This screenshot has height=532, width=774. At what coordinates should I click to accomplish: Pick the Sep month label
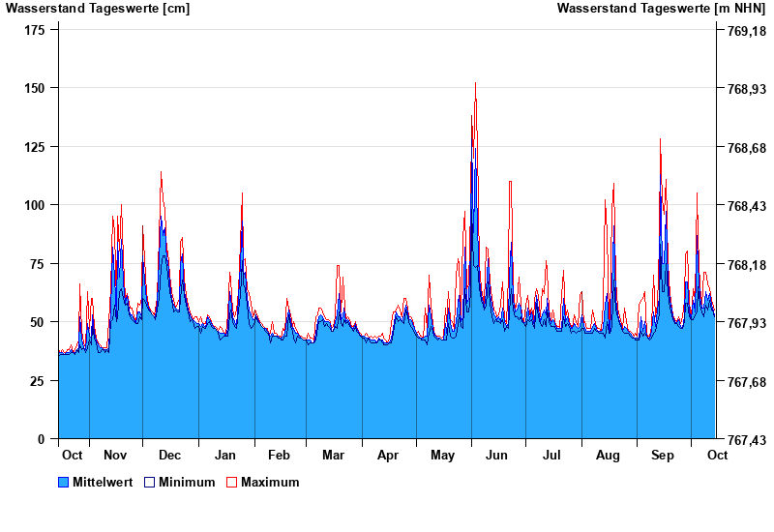click(663, 455)
